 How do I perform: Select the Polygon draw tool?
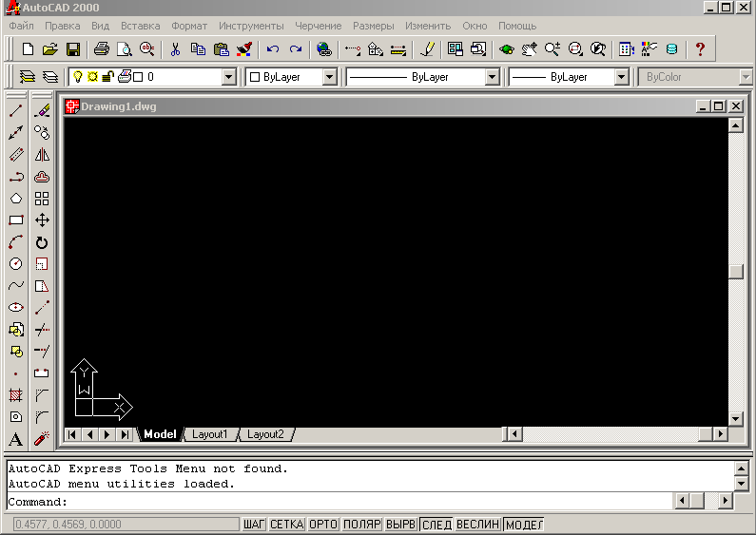click(x=16, y=199)
